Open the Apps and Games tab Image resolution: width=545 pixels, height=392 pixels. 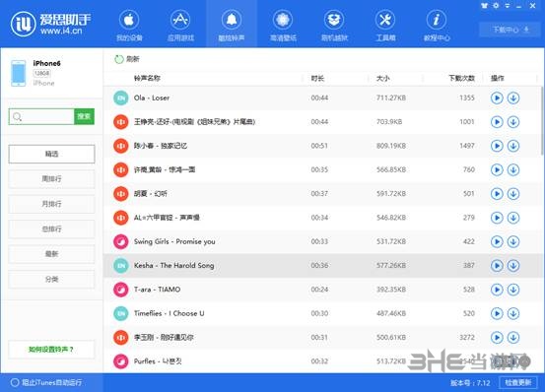(x=180, y=25)
